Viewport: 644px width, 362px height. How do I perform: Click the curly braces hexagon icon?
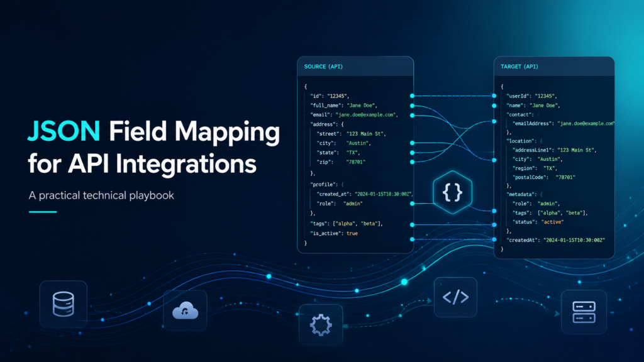453,192
